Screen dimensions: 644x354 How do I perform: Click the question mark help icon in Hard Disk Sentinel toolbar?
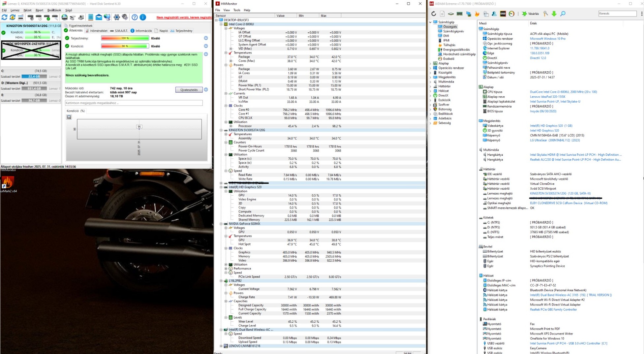[x=135, y=17]
